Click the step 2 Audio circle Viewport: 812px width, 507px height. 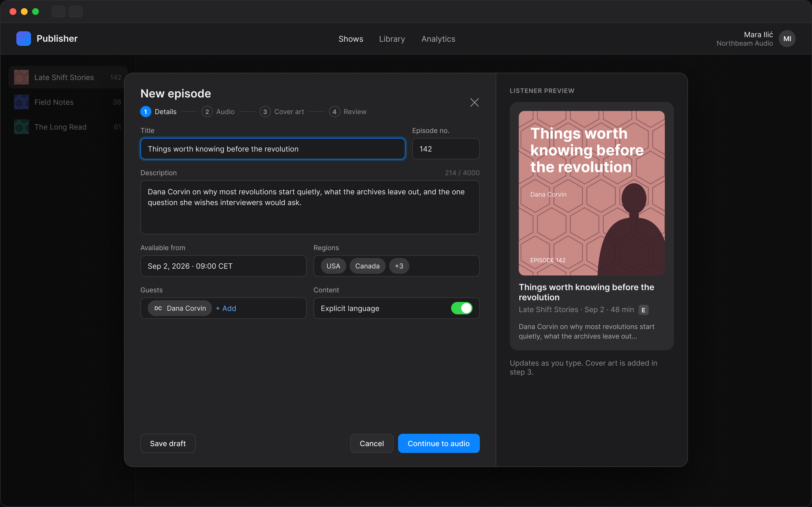point(207,112)
